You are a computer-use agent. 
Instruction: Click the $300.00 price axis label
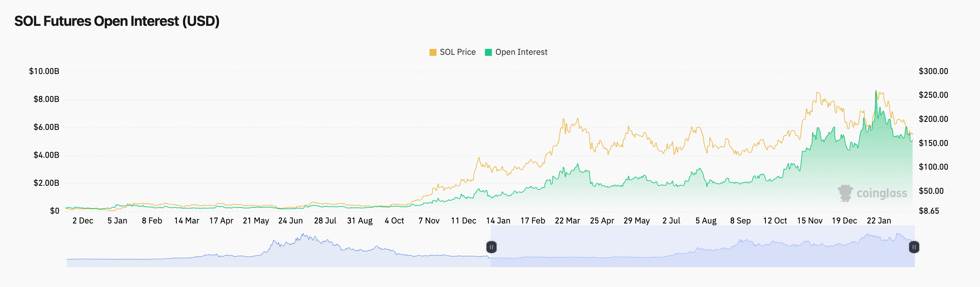933,71
